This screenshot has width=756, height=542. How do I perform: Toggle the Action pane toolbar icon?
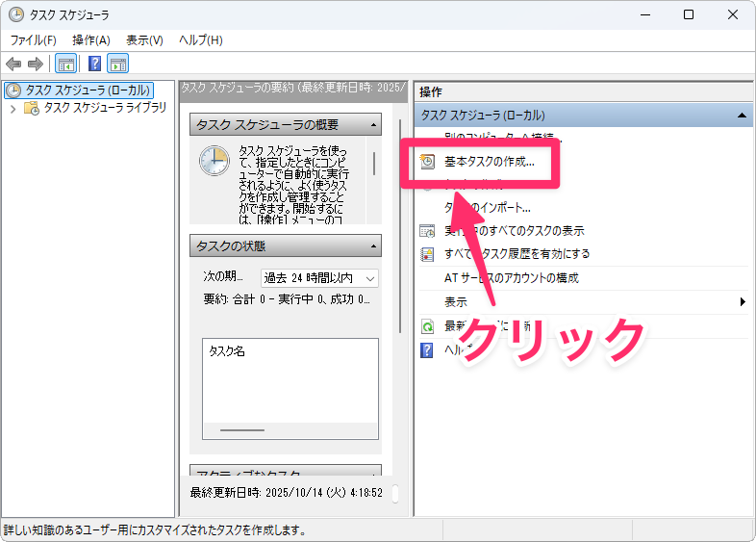point(118,65)
